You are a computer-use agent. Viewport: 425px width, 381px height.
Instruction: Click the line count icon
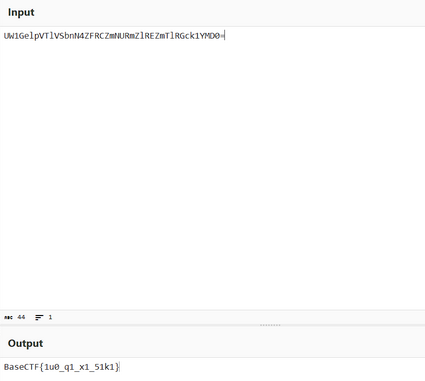[x=39, y=317]
